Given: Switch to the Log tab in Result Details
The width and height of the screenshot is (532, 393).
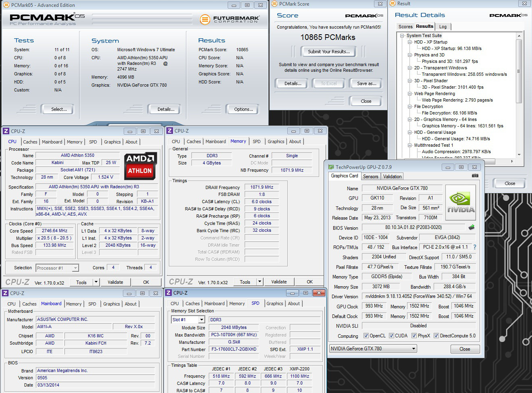Looking at the screenshot, I should click(443, 27).
